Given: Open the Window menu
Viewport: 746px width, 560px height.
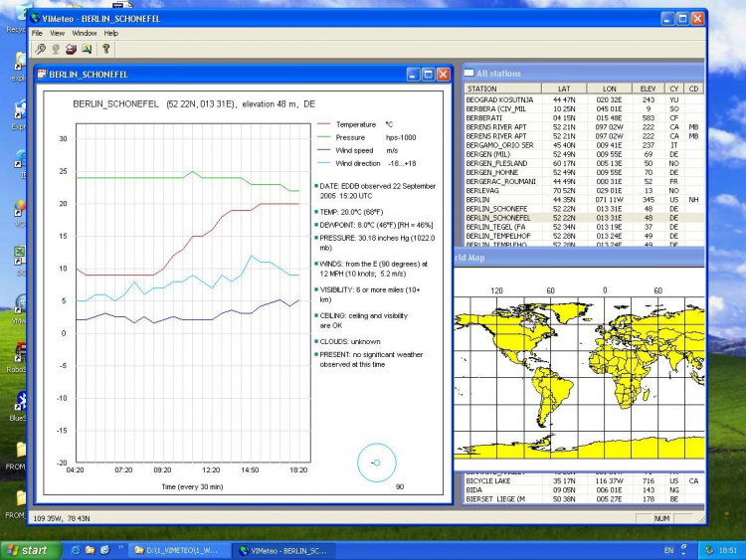Looking at the screenshot, I should (85, 33).
